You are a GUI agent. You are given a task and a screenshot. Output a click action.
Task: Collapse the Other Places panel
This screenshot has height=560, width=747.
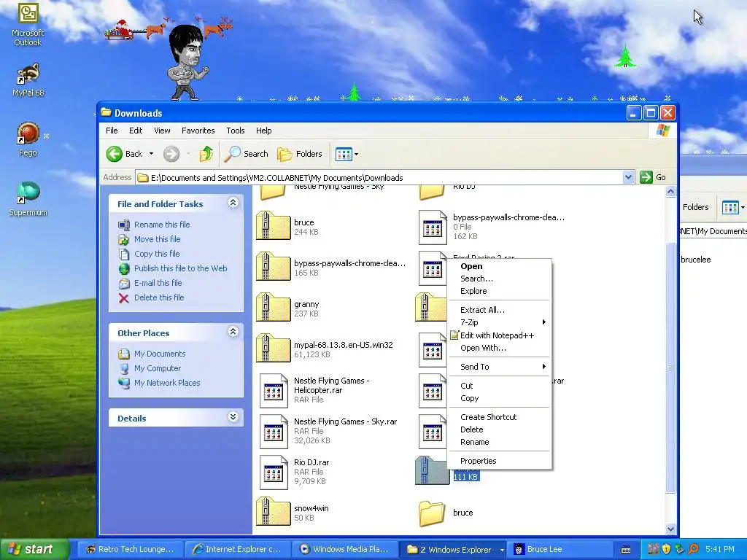(x=233, y=332)
